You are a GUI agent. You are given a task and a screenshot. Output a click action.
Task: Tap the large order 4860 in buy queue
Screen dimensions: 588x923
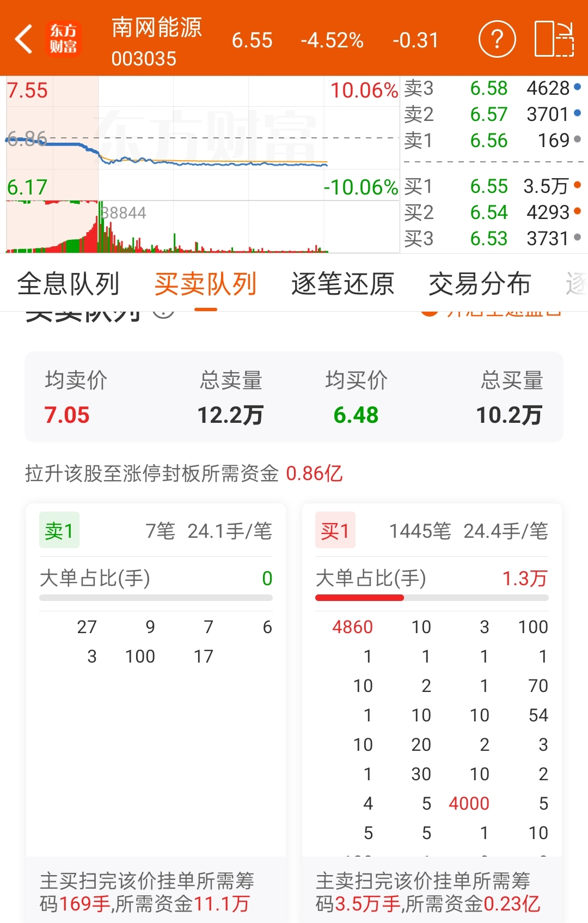click(353, 627)
